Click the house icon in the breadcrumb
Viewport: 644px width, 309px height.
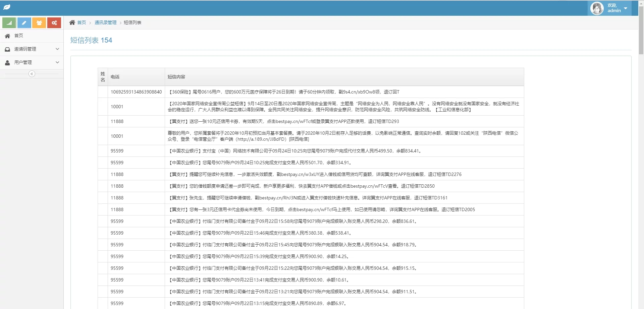(72, 22)
